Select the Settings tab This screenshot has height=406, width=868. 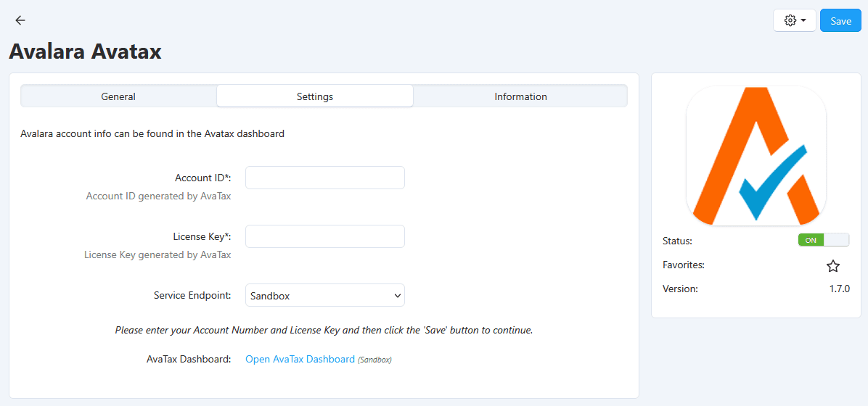click(314, 96)
